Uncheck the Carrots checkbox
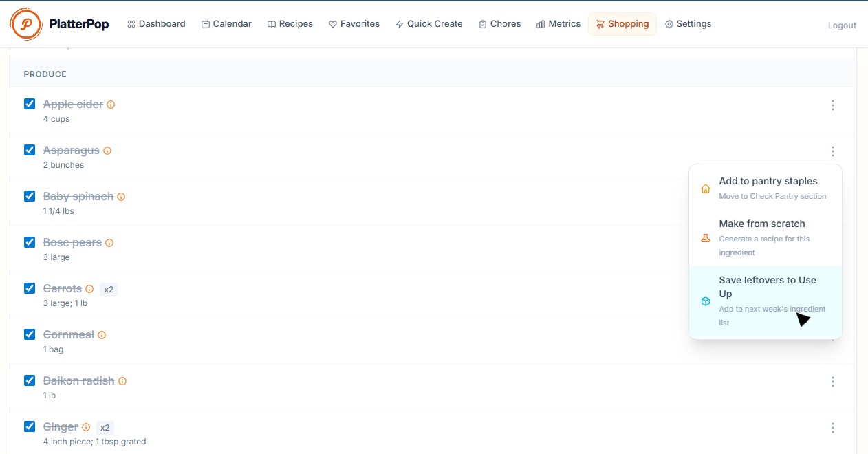The image size is (868, 454). [x=30, y=288]
